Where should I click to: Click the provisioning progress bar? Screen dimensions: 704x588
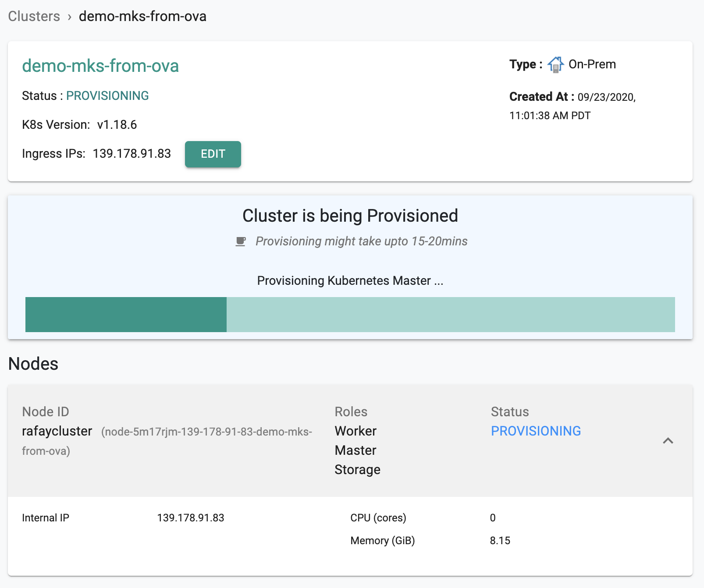point(350,315)
